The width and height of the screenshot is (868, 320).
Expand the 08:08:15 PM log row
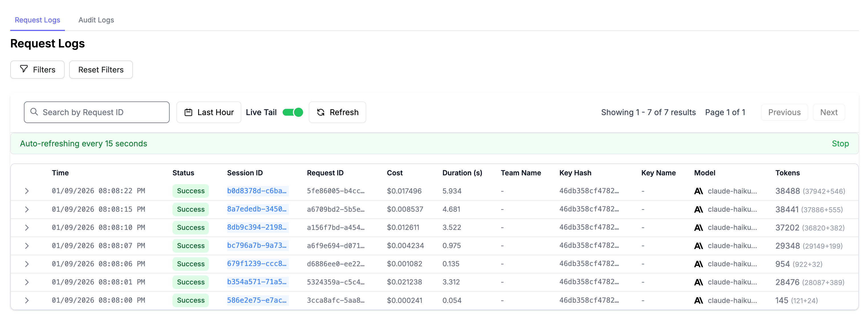pyautogui.click(x=27, y=209)
